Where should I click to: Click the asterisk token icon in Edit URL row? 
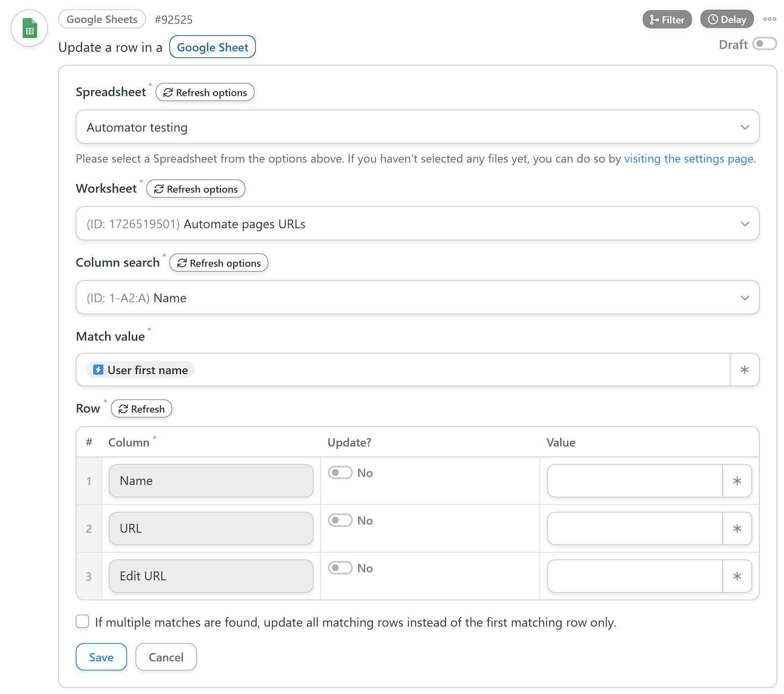point(737,576)
